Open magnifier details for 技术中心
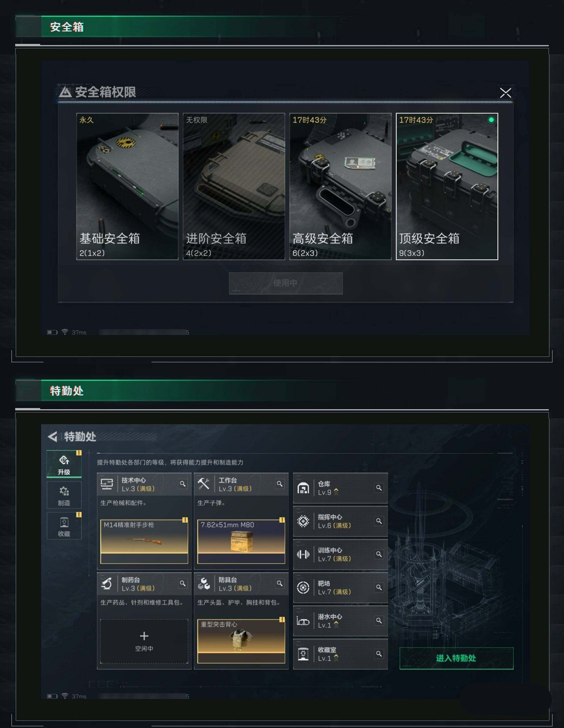This screenshot has height=728, width=564. pos(183,484)
